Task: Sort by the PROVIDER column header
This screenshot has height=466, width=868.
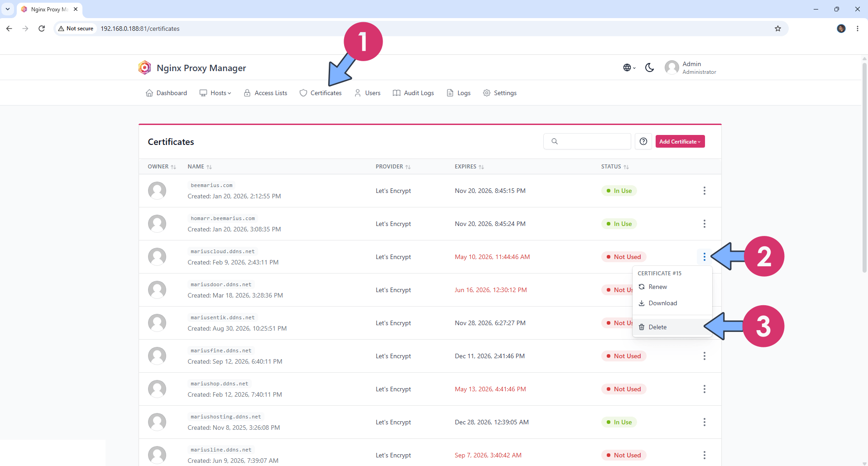Action: click(393, 167)
